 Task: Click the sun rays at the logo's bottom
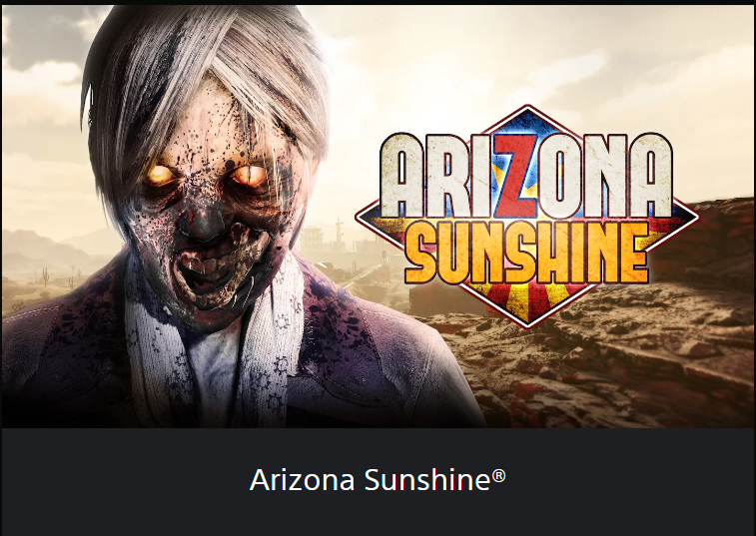click(528, 299)
